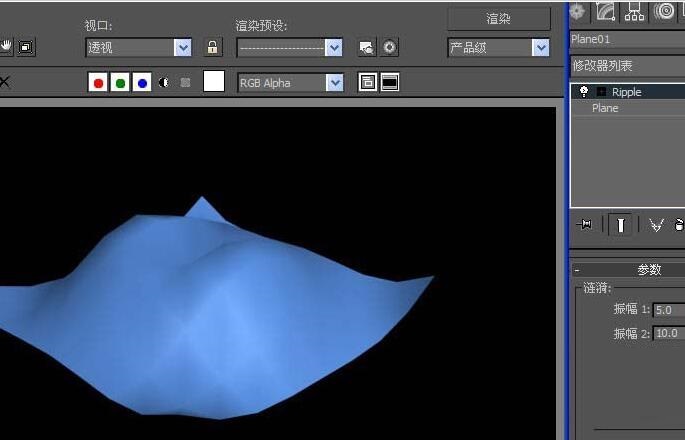Click the Plane01 object name field
Image resolution: width=685 pixels, height=440 pixels.
click(628, 40)
